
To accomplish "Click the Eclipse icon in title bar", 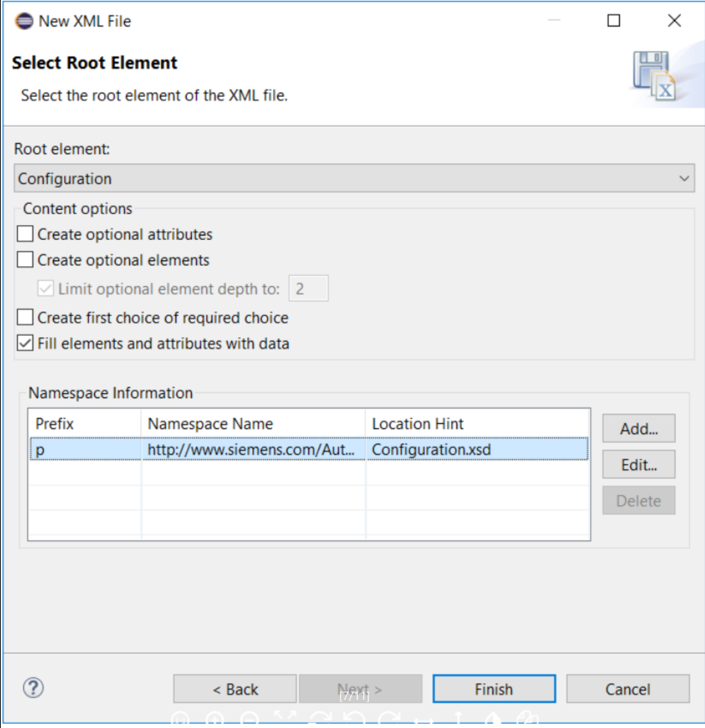I will coord(24,21).
